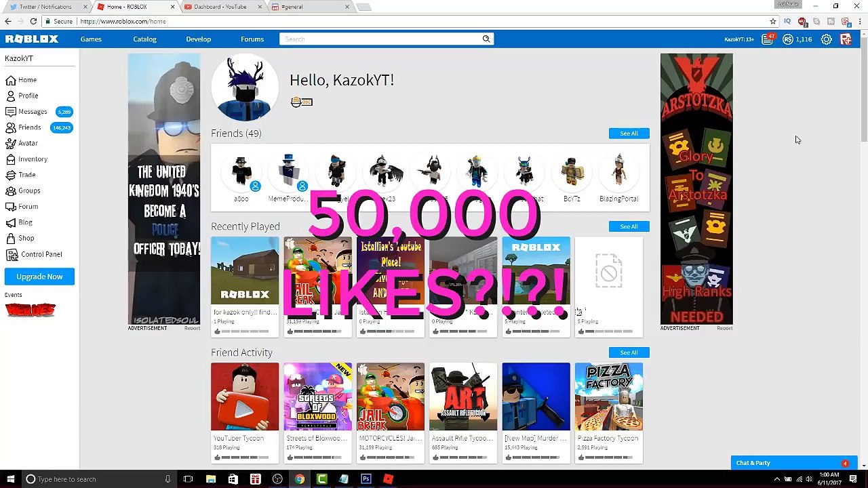This screenshot has height=488, width=868.
Task: Open the Forum sidebar icon
Action: [x=10, y=206]
